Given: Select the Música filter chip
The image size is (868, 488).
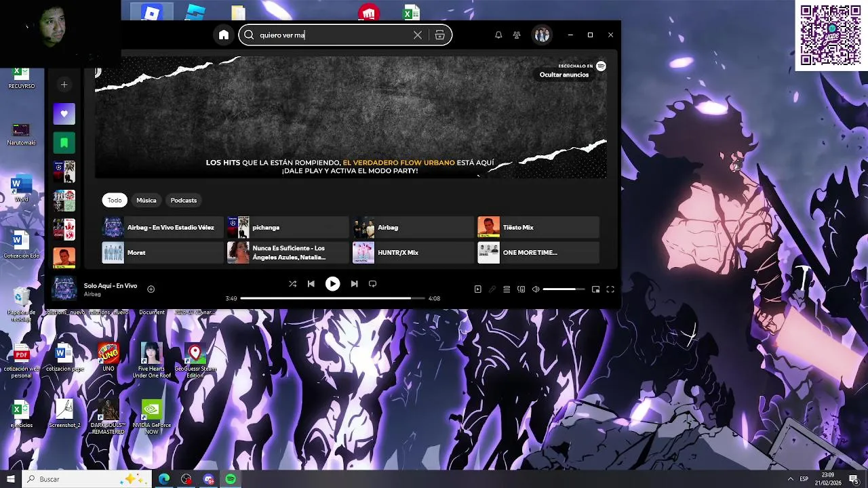Looking at the screenshot, I should 146,200.
